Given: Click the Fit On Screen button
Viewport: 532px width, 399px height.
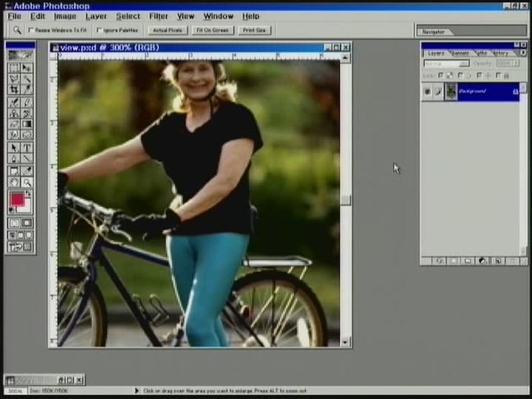Looking at the screenshot, I should [213, 30].
